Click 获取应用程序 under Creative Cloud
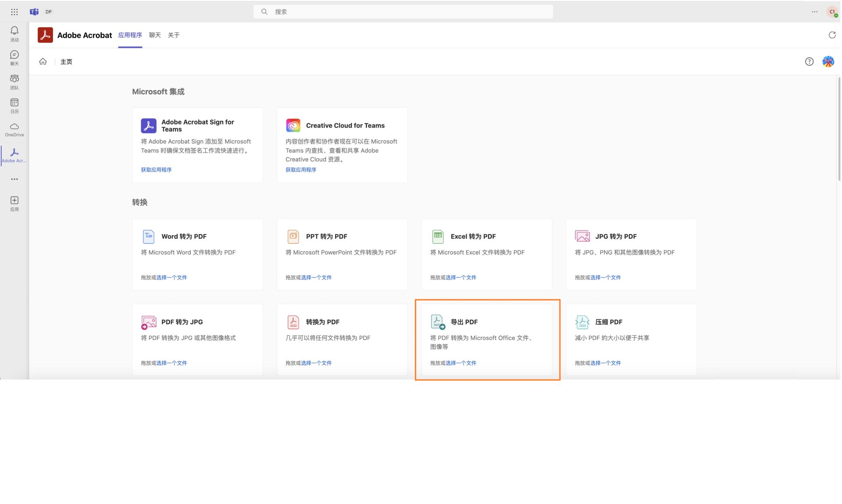 pos(301,170)
